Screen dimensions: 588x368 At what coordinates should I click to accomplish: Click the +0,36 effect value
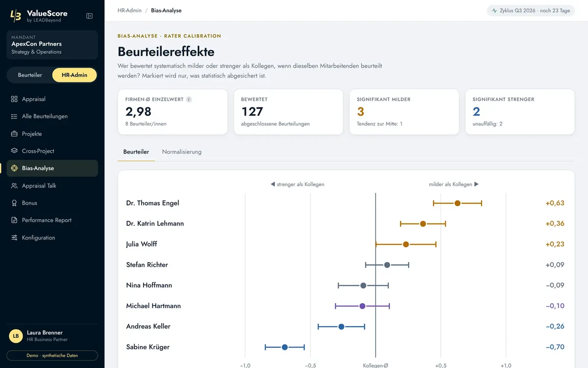click(555, 224)
